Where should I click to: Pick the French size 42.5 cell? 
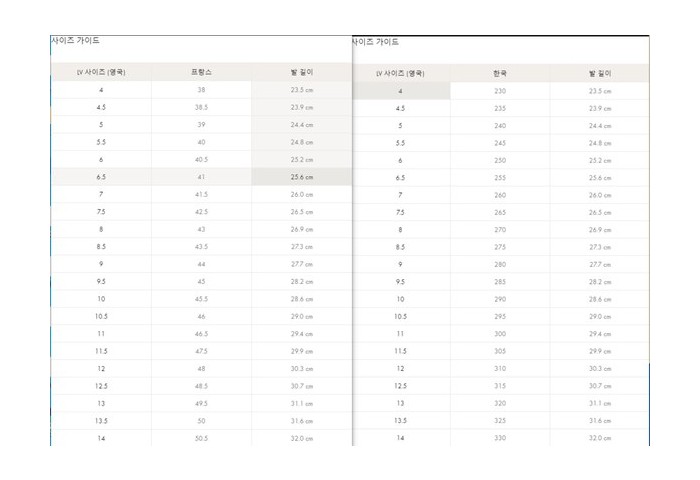tap(201, 212)
